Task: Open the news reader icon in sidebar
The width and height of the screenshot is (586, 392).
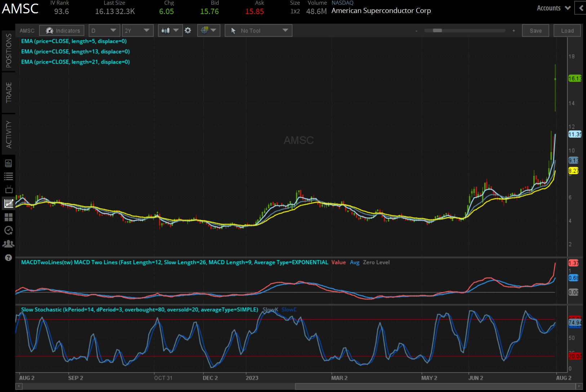Action: [8, 163]
